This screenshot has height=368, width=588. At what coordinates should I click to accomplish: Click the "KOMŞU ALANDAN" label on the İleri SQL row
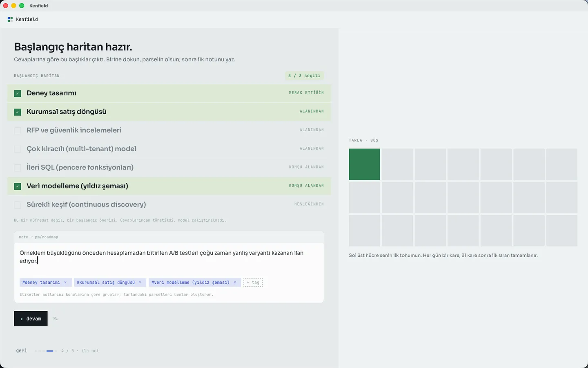coord(306,167)
